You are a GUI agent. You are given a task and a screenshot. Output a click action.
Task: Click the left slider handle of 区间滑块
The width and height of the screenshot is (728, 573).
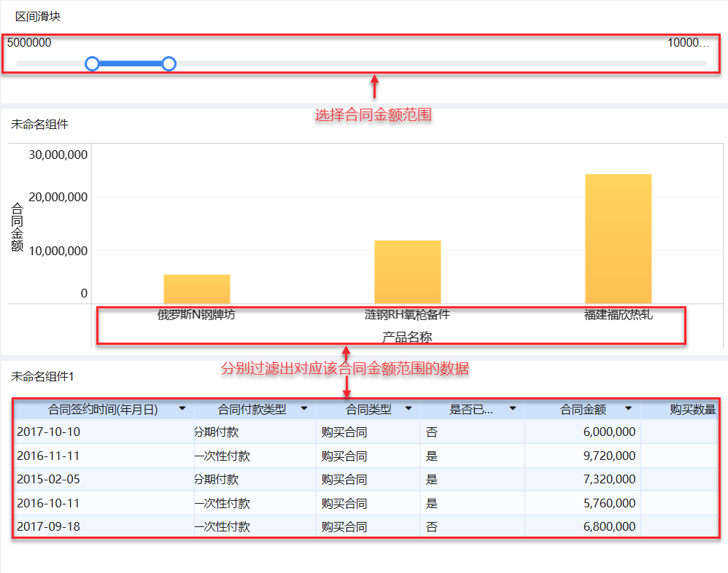(x=93, y=63)
